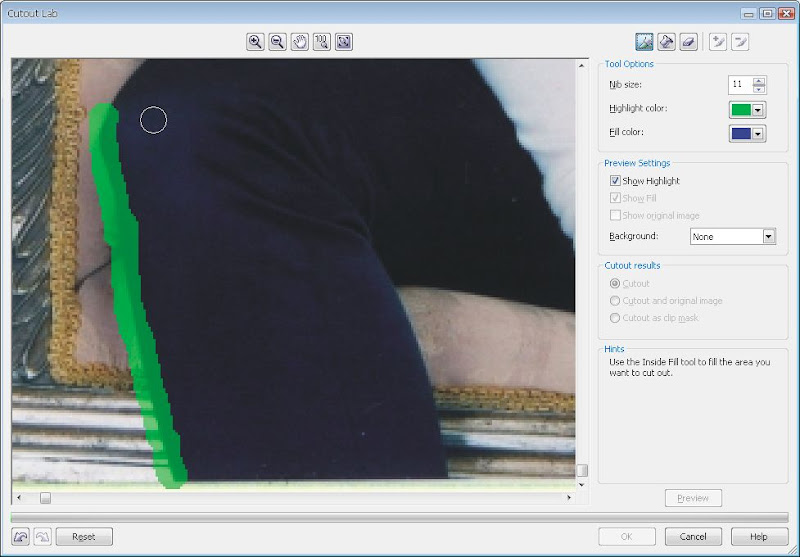Click the Reset button

[84, 537]
